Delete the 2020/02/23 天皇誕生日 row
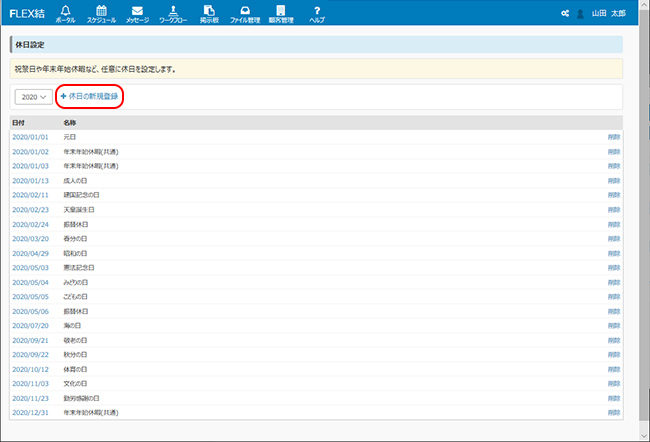The height and width of the screenshot is (442, 650). (x=614, y=210)
